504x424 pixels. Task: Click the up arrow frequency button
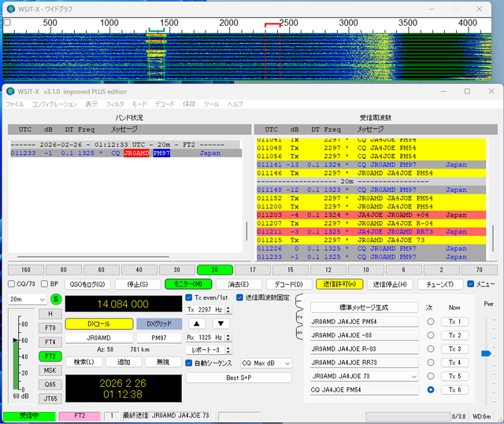point(197,323)
